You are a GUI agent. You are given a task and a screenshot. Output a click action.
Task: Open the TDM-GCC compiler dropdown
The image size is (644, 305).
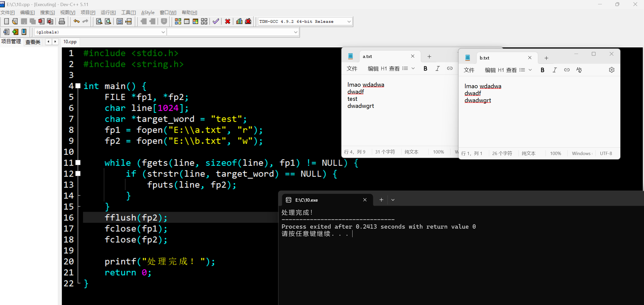(x=349, y=22)
